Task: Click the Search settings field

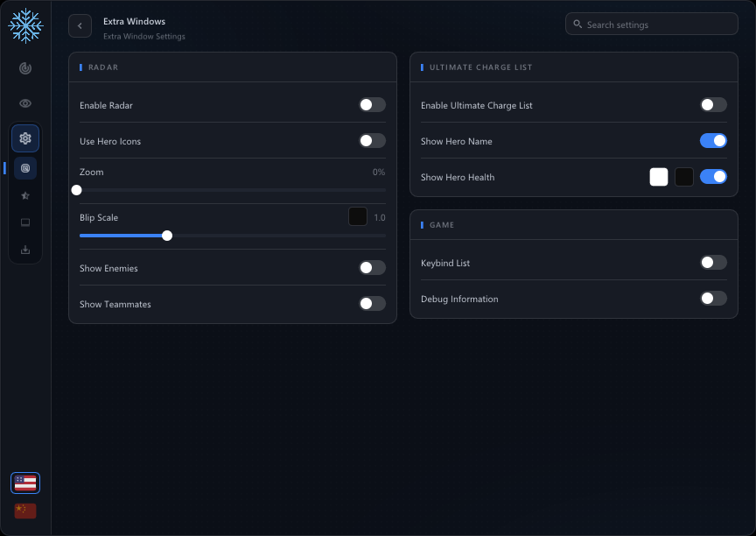Action: pyautogui.click(x=651, y=25)
